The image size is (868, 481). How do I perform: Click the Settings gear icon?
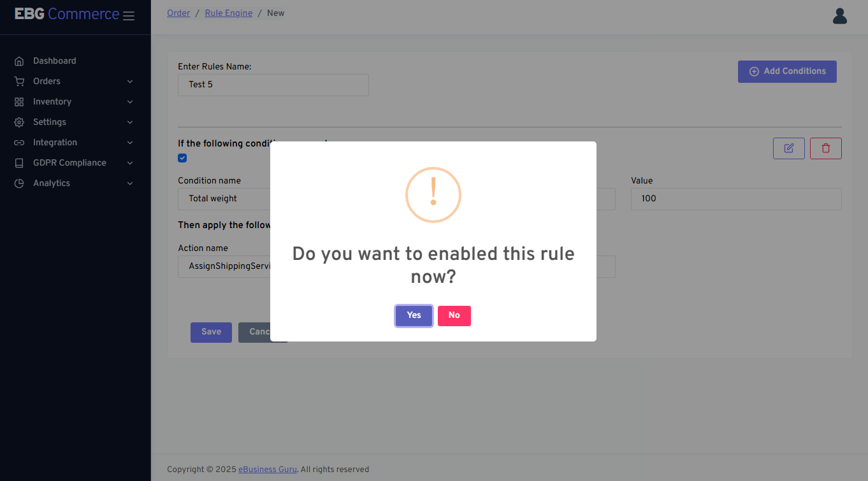pos(19,122)
